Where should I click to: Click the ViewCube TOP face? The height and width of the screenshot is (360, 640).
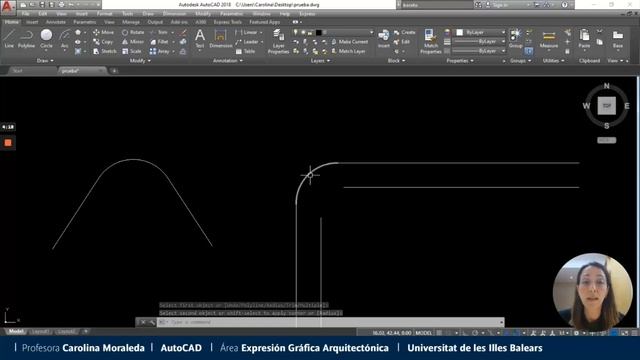pos(607,106)
